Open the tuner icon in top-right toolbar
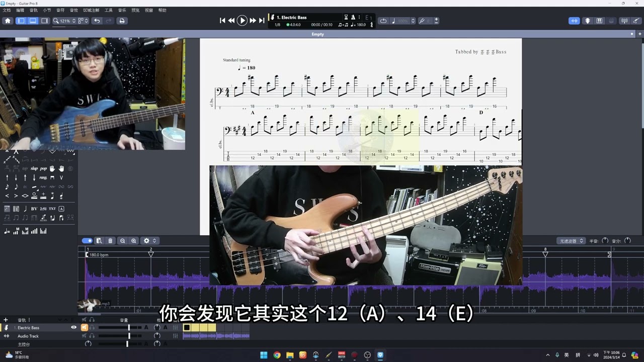644x362 pixels. point(624,21)
